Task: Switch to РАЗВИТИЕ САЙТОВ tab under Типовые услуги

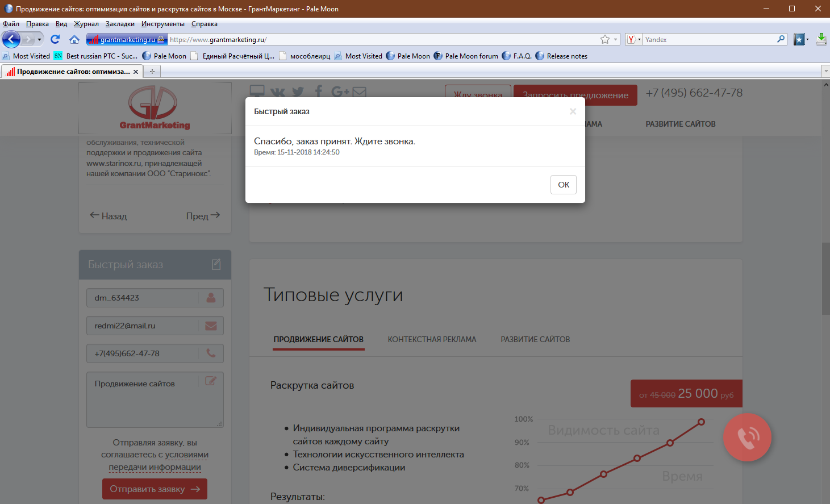Action: [x=535, y=339]
